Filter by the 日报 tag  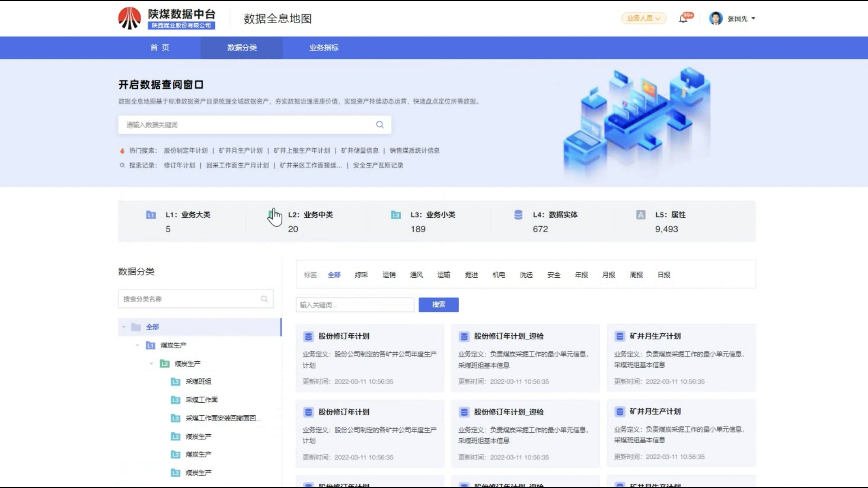click(x=664, y=275)
